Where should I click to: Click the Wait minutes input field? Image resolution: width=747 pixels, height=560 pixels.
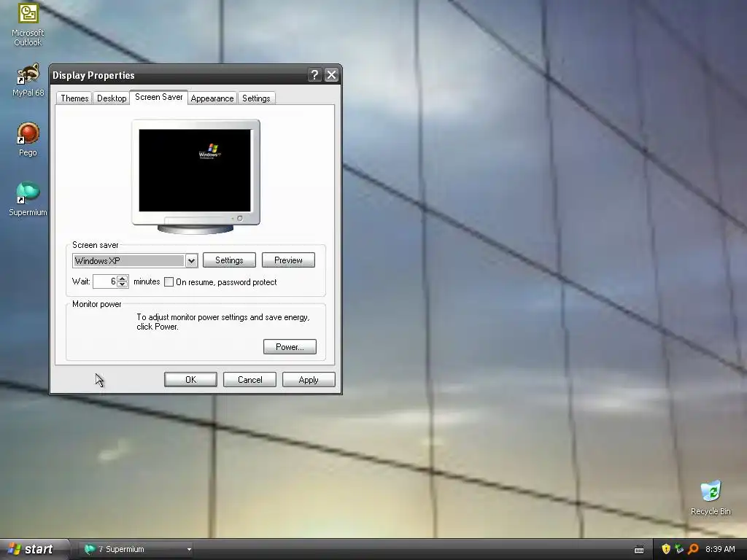tap(105, 281)
